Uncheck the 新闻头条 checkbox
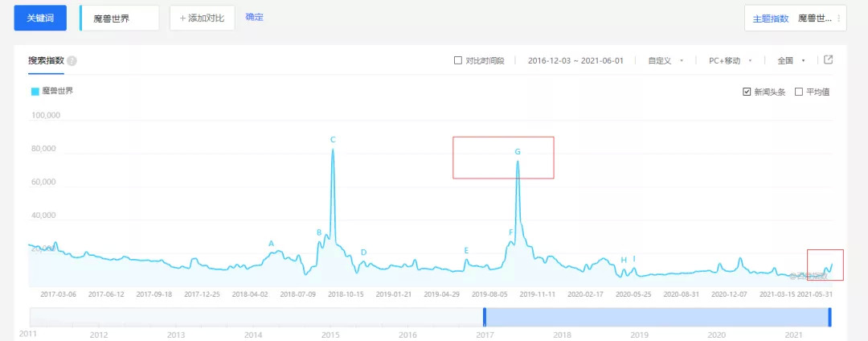 pyautogui.click(x=746, y=92)
